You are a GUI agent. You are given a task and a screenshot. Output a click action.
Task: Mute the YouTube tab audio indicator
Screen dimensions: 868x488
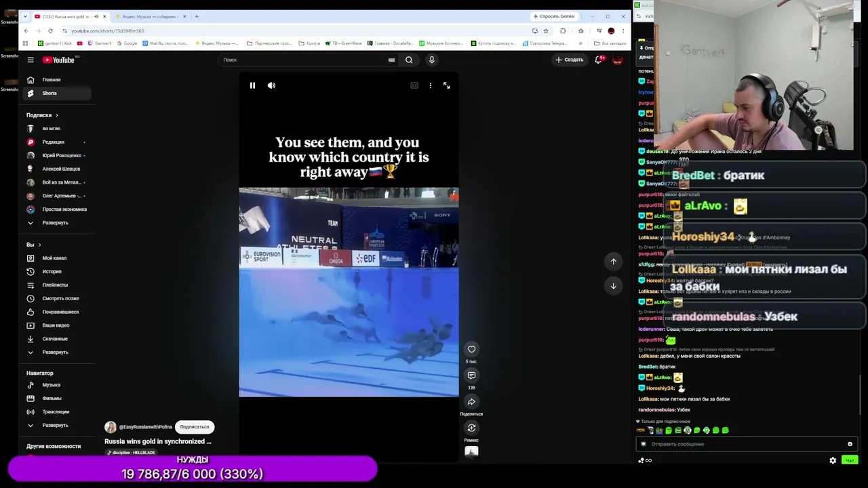click(96, 16)
